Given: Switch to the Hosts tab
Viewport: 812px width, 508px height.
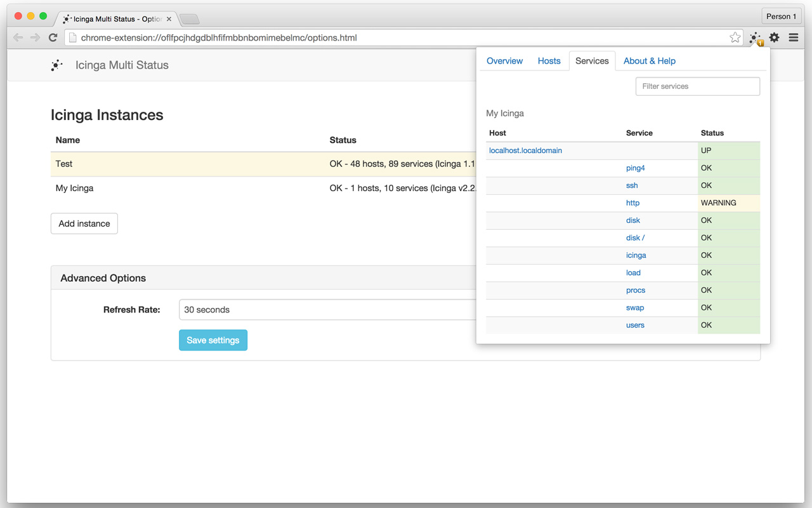Looking at the screenshot, I should click(549, 60).
